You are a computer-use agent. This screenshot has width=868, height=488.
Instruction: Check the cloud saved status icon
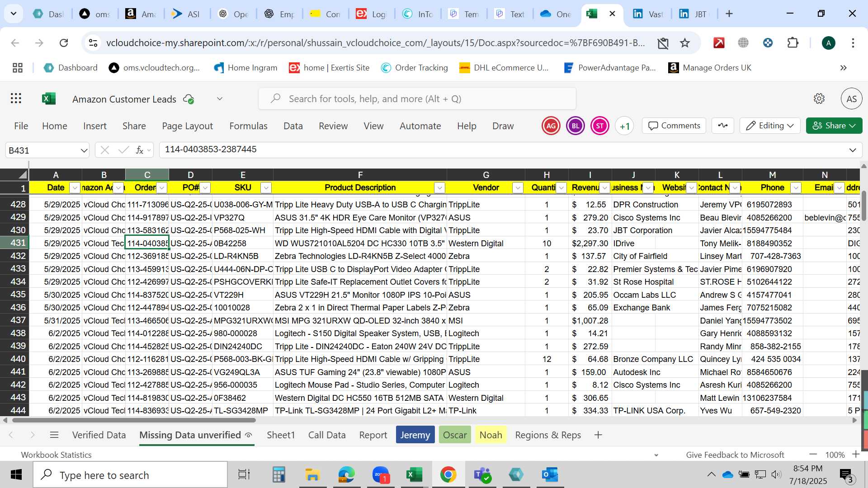click(189, 99)
